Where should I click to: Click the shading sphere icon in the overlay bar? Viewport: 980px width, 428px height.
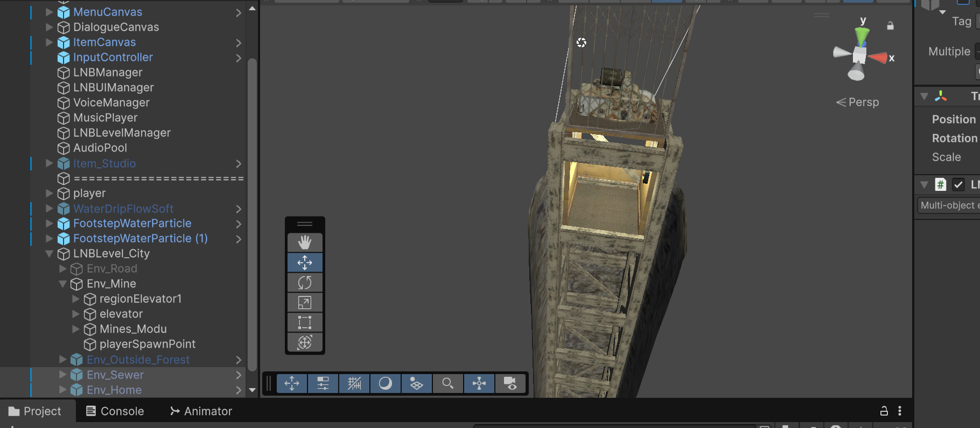coord(386,383)
